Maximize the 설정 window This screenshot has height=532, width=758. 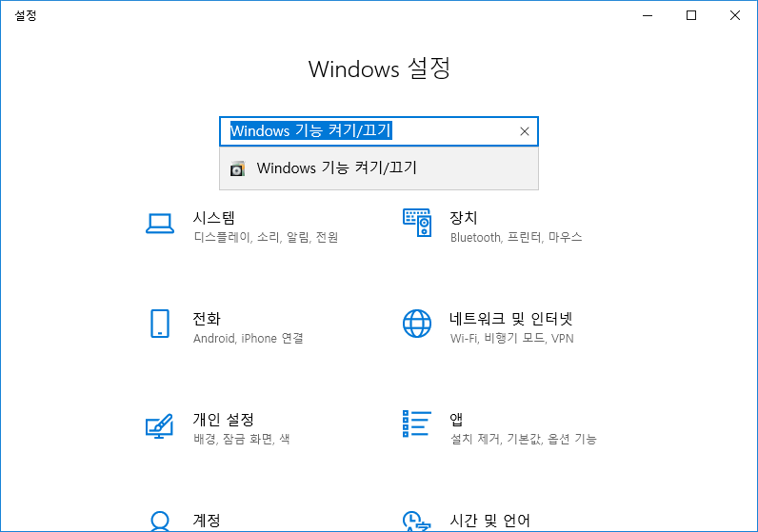pos(691,15)
